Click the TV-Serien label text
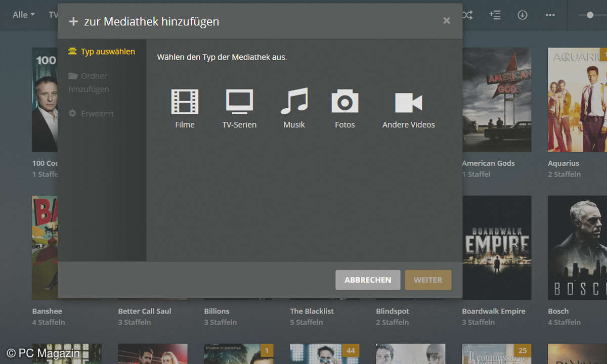The width and height of the screenshot is (607, 364). 239,125
